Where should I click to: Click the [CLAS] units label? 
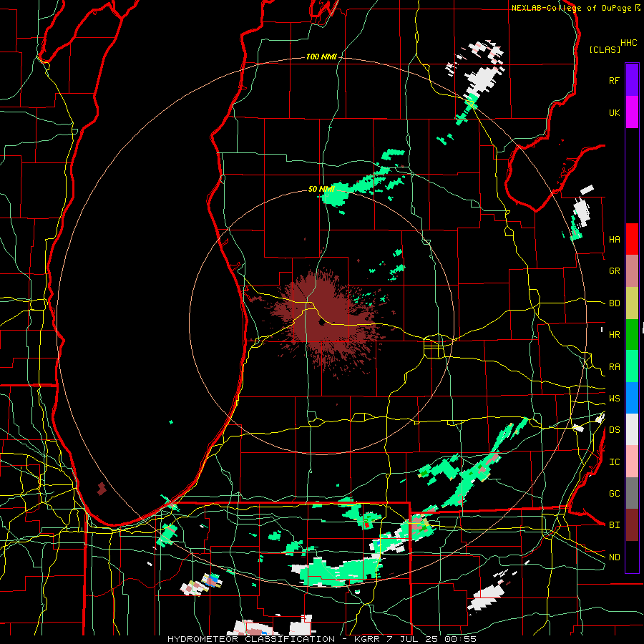(x=605, y=50)
